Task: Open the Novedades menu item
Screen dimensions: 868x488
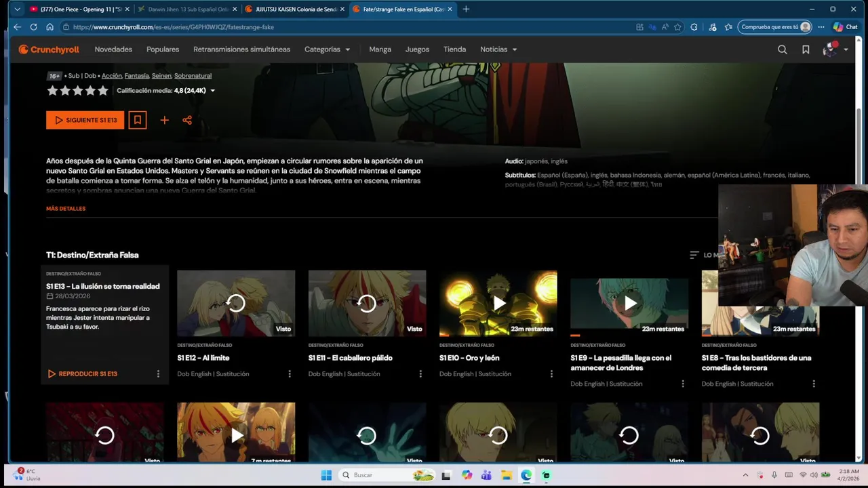Action: click(x=113, y=49)
